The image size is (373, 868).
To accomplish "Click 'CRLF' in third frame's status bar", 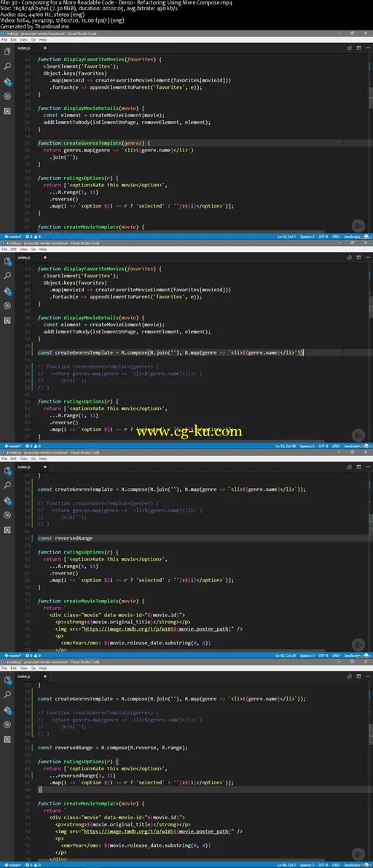I will [337, 655].
